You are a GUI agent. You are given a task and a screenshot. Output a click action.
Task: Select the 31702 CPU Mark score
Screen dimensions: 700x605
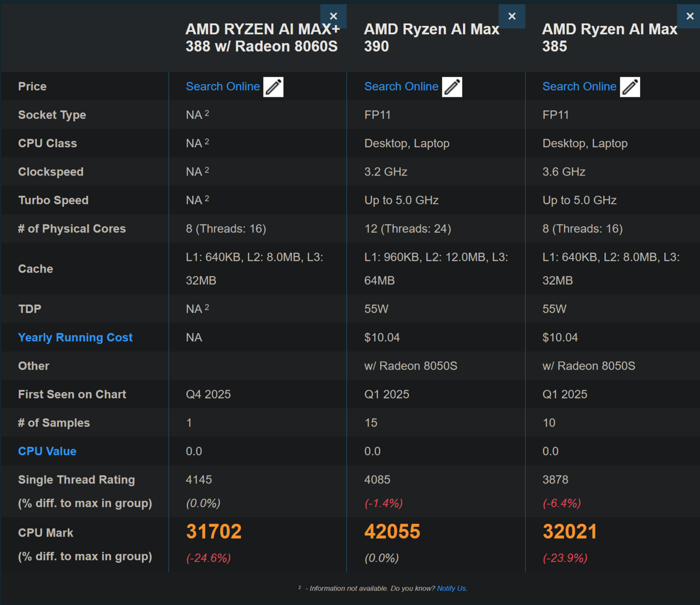214,532
